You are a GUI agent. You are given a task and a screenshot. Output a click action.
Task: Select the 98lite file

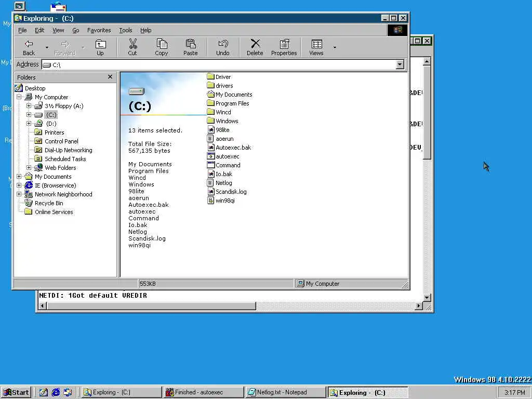tap(218, 129)
